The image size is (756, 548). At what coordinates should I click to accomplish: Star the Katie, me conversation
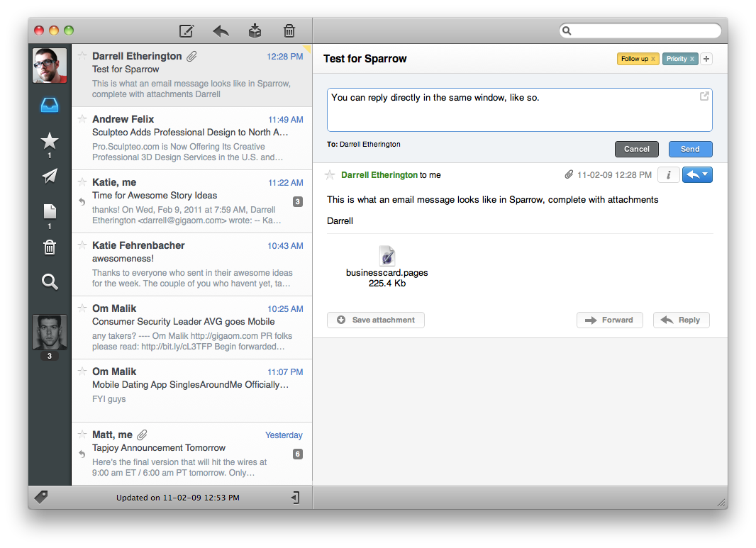tap(82, 182)
